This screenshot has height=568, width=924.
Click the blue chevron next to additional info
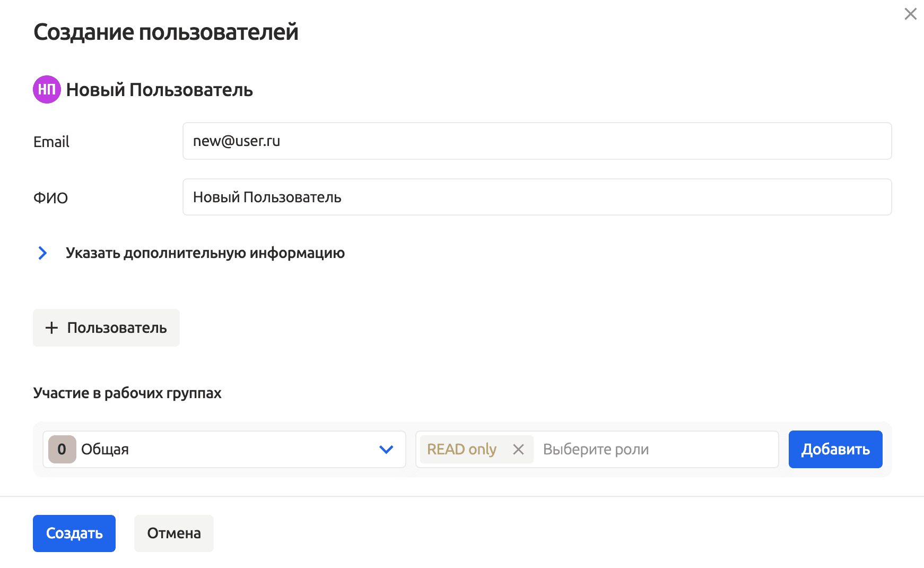click(x=42, y=253)
